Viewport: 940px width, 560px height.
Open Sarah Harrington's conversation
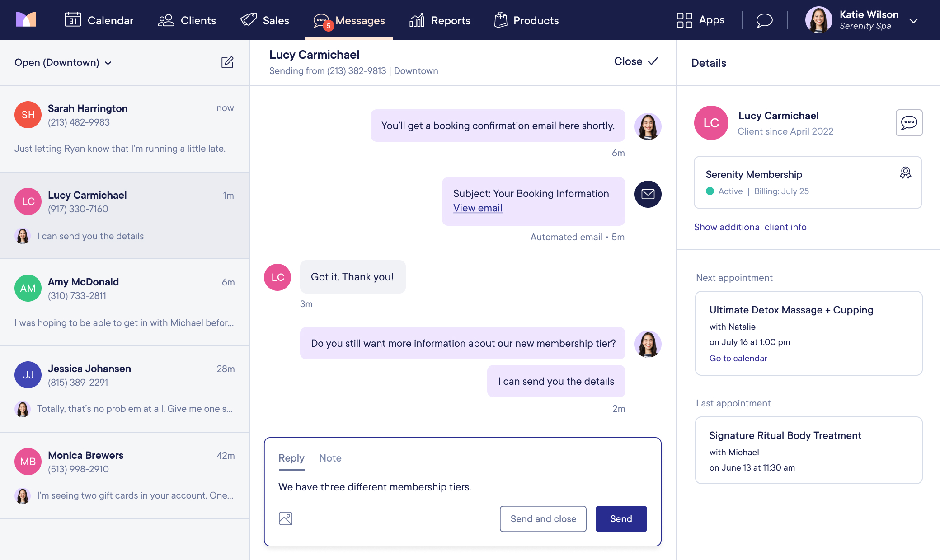tap(124, 129)
